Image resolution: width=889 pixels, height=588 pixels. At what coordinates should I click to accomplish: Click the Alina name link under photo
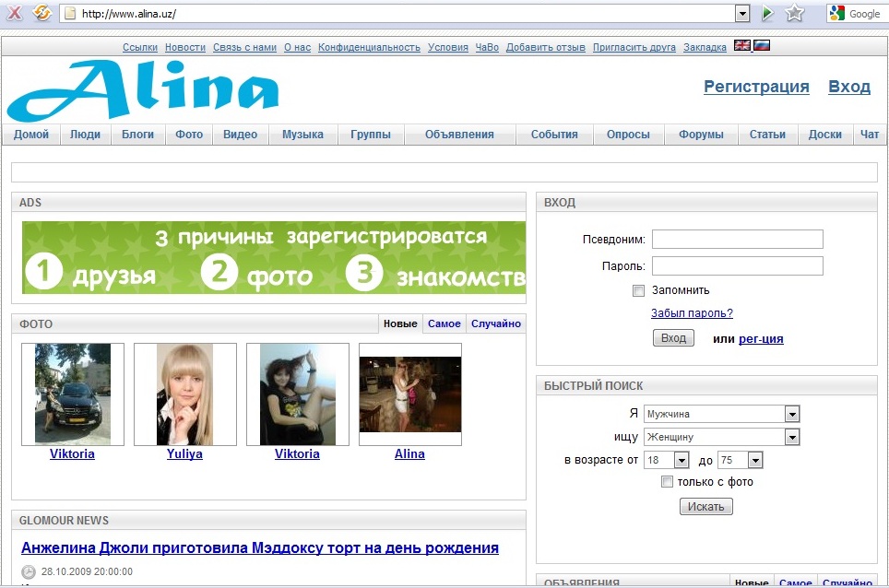coord(409,453)
